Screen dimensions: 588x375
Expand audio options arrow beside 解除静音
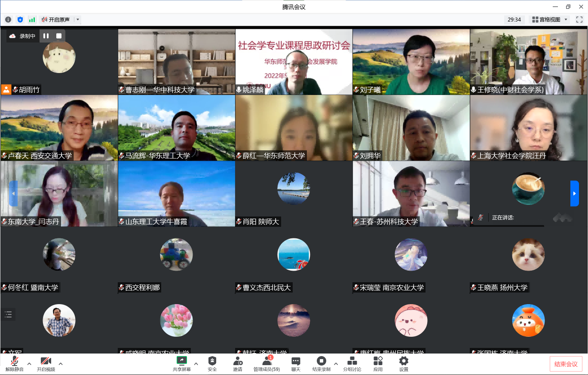coord(29,364)
